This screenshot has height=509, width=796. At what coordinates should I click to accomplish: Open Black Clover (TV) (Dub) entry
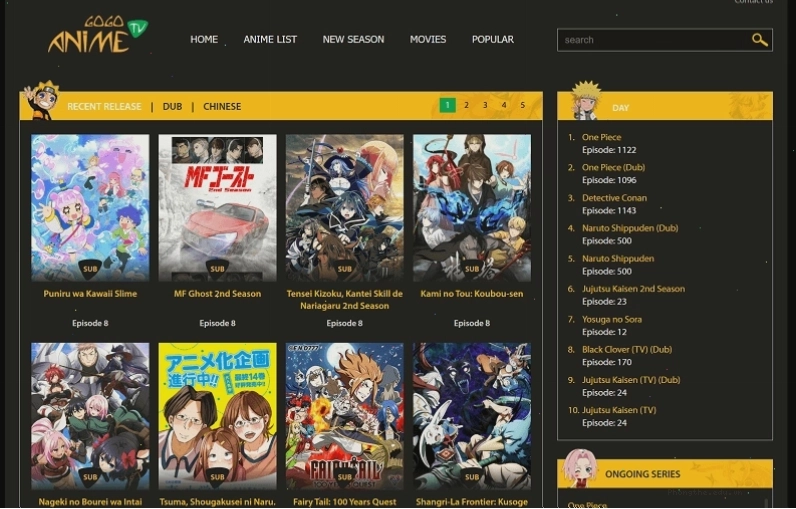(x=627, y=350)
